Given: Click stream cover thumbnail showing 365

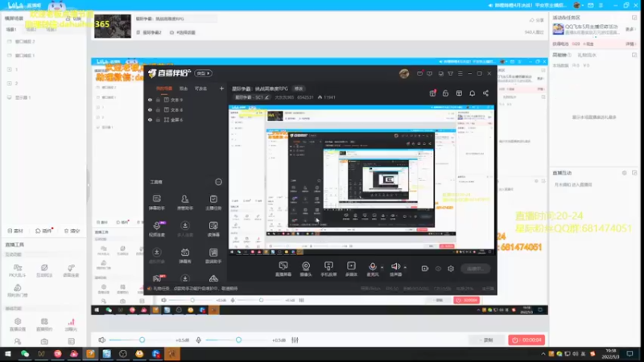Looking at the screenshot, I should (113, 27).
